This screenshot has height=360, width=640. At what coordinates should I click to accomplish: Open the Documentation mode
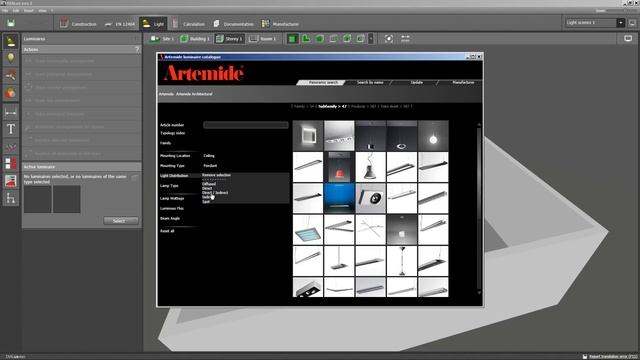233,24
